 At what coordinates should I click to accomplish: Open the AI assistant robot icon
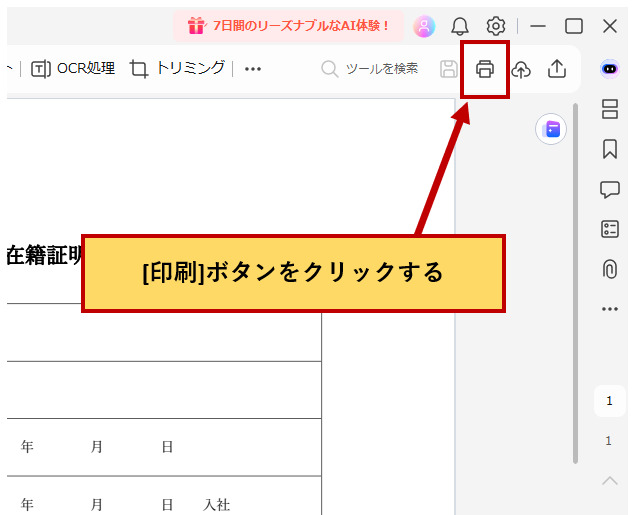(x=610, y=69)
